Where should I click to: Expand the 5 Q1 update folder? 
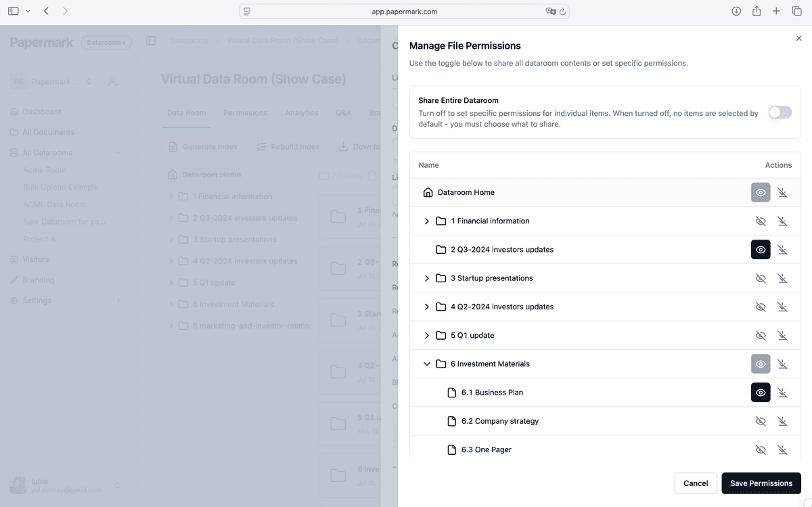tap(427, 334)
